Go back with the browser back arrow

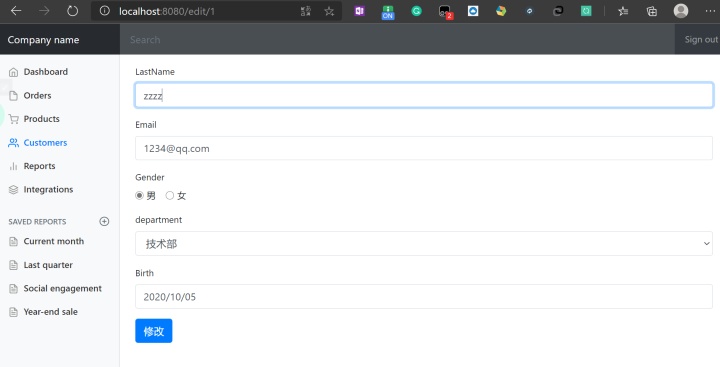pos(16,11)
